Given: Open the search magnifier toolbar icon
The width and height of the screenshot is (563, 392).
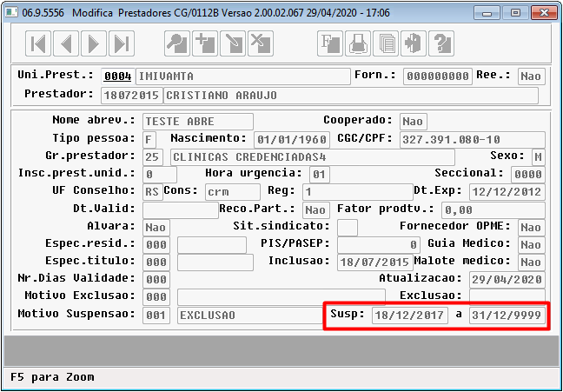Looking at the screenshot, I should (177, 43).
